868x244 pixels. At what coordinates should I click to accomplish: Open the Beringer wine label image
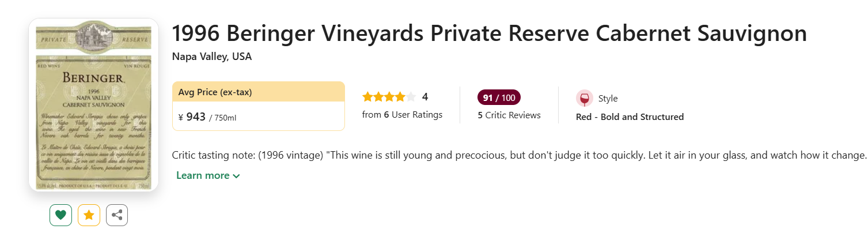click(x=93, y=105)
